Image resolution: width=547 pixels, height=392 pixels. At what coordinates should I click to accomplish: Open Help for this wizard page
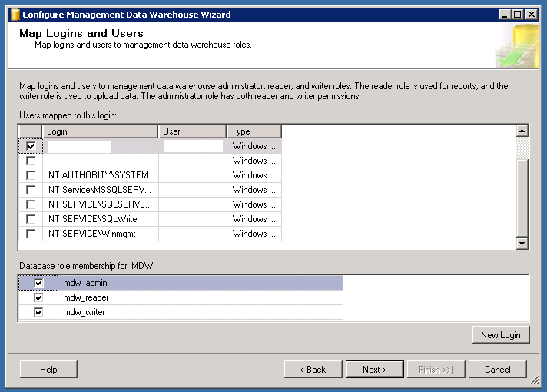pos(48,370)
